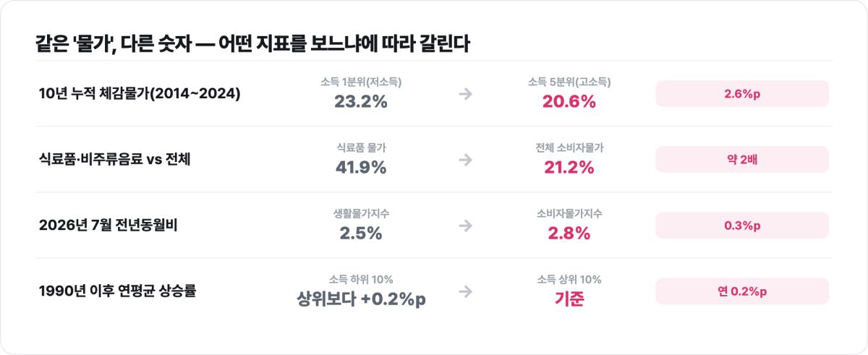Click the 2.5% 생활물가지수 value
The image size is (868, 355).
[x=361, y=234]
